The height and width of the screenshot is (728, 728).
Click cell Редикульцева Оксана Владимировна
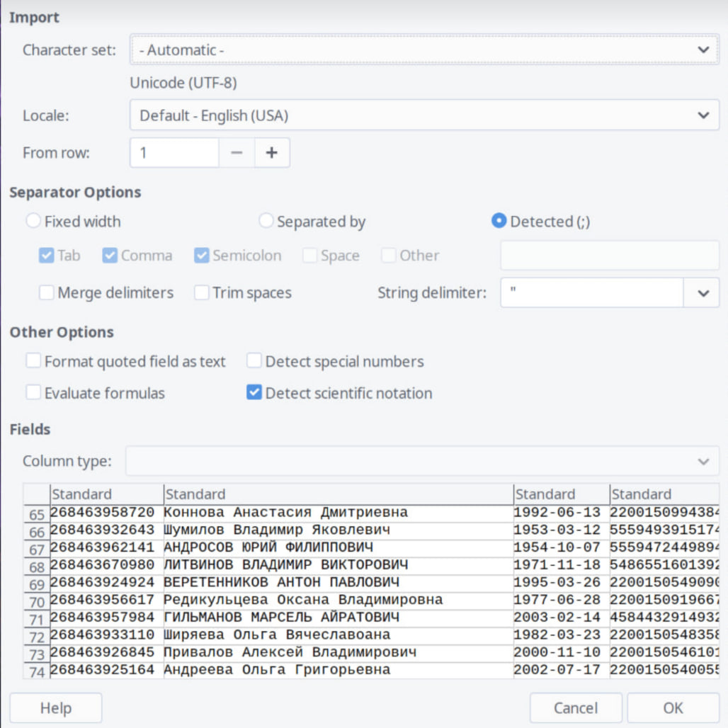pos(339,601)
